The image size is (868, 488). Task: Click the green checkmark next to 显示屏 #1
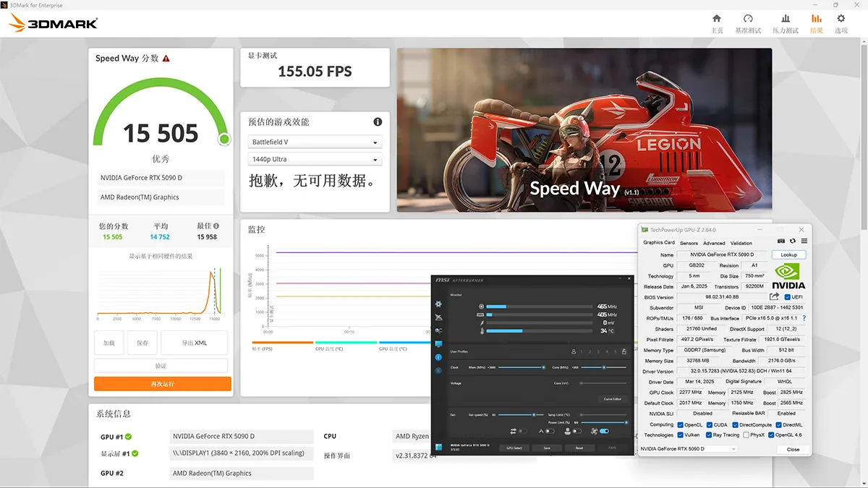coord(135,454)
